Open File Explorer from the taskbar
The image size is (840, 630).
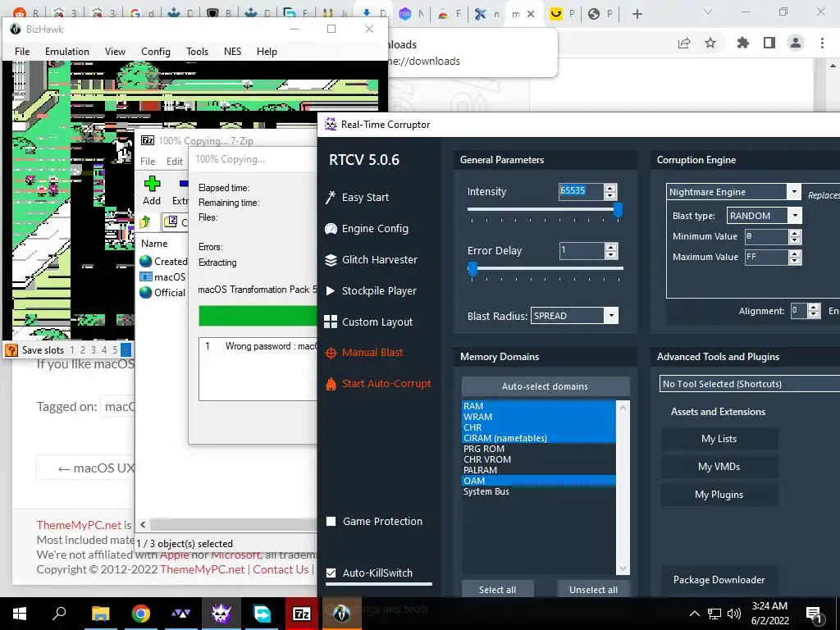pyautogui.click(x=100, y=614)
